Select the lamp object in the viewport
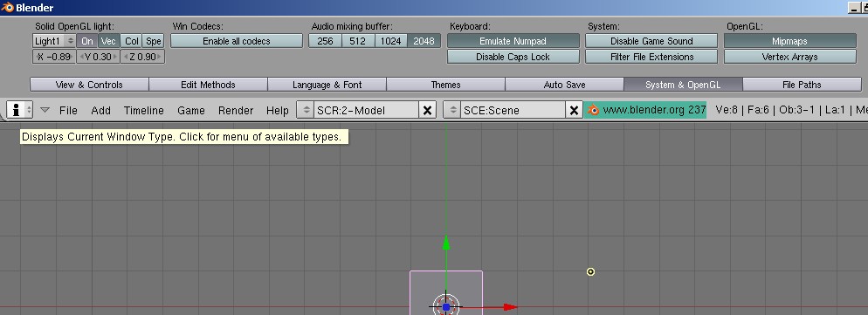 [590, 272]
